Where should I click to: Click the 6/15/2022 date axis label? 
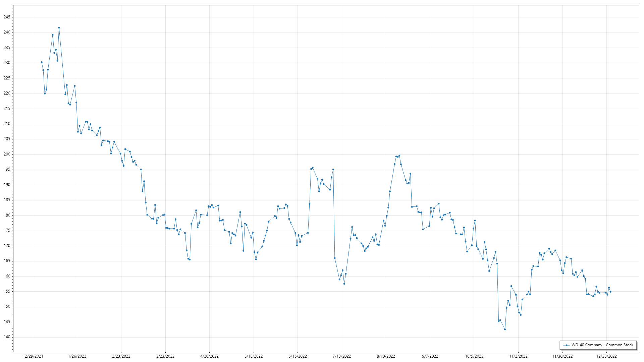click(x=298, y=356)
